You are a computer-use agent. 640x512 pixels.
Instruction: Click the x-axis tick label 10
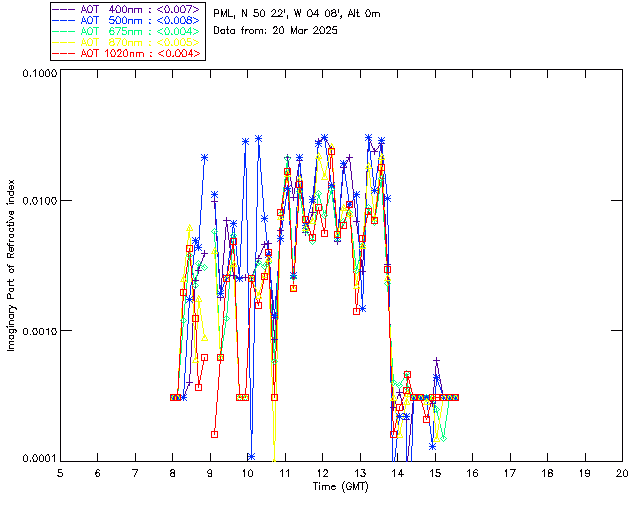click(247, 473)
